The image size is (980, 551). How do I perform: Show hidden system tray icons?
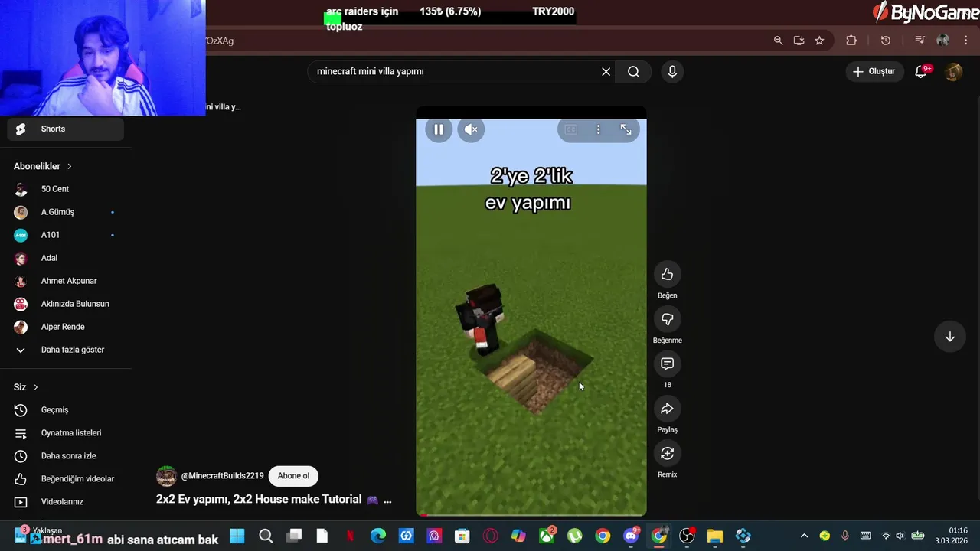[804, 536]
